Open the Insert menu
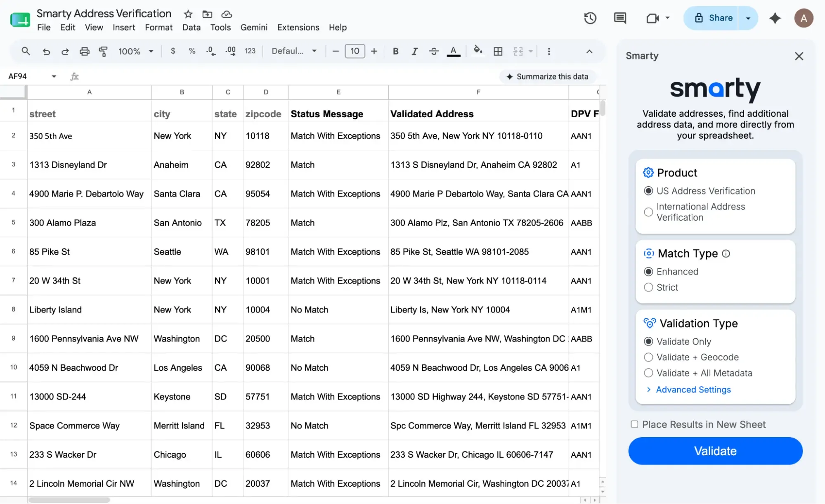This screenshot has width=825, height=504. [124, 27]
